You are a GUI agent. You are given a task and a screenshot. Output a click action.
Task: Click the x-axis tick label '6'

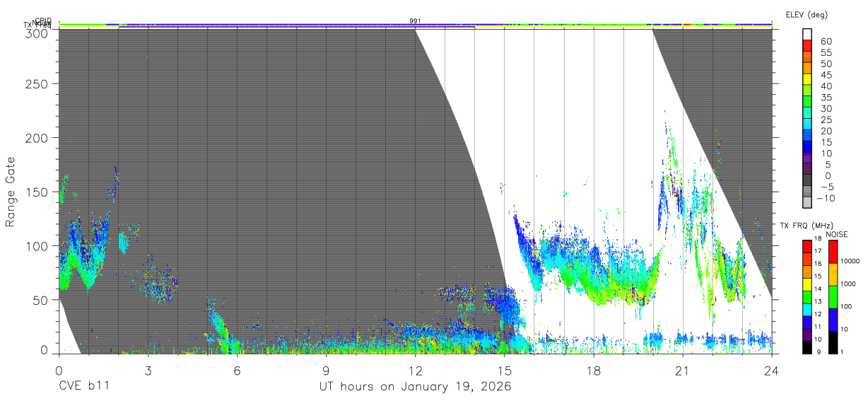tap(237, 370)
